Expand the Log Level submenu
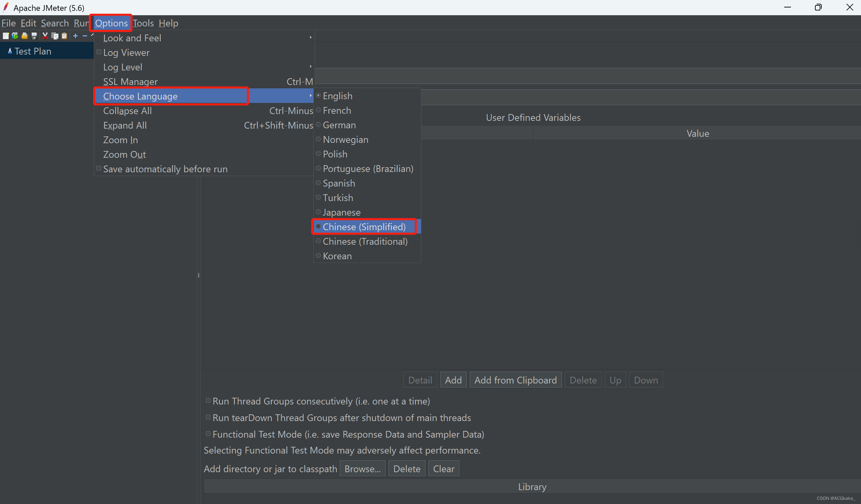Image resolution: width=861 pixels, height=504 pixels. (204, 67)
